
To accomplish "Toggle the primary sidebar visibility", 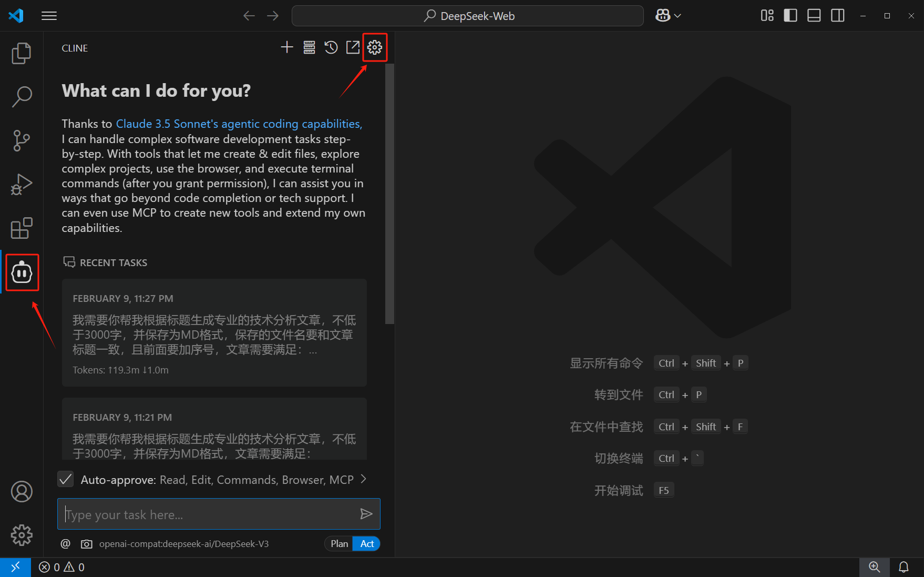I will (790, 15).
